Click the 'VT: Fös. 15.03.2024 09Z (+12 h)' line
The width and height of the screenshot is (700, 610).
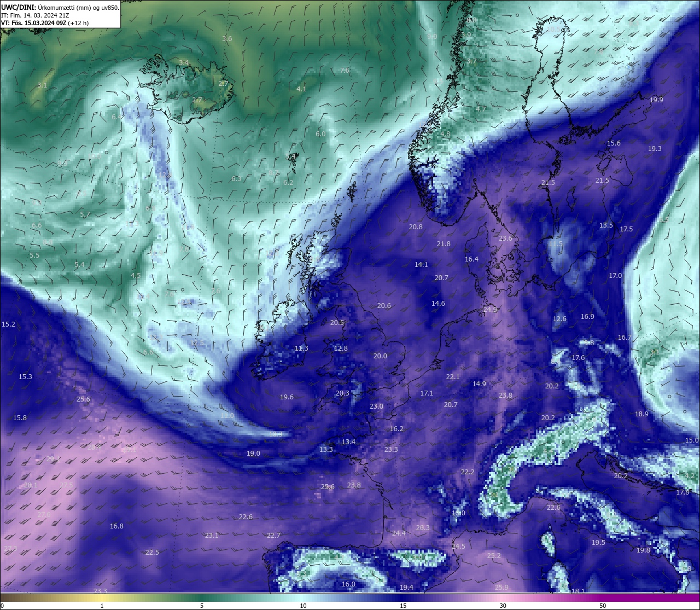45,23
